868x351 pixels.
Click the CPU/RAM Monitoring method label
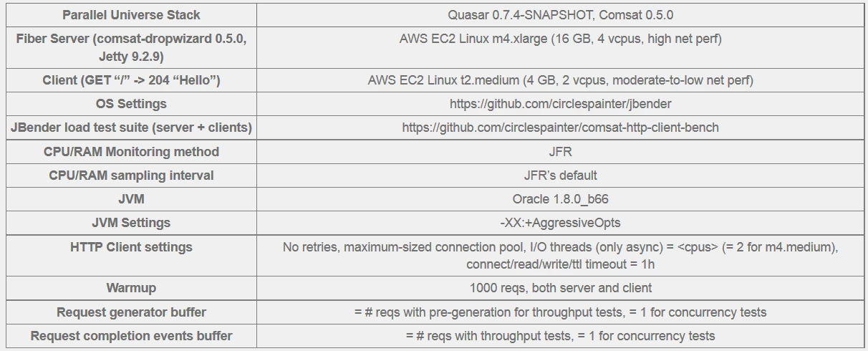[131, 152]
